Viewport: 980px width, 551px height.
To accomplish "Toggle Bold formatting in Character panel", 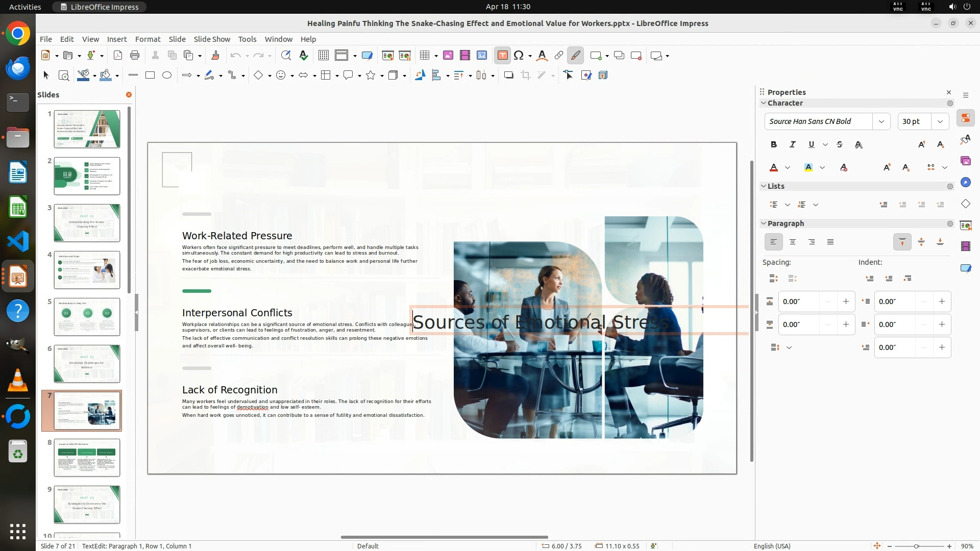I will click(x=774, y=145).
